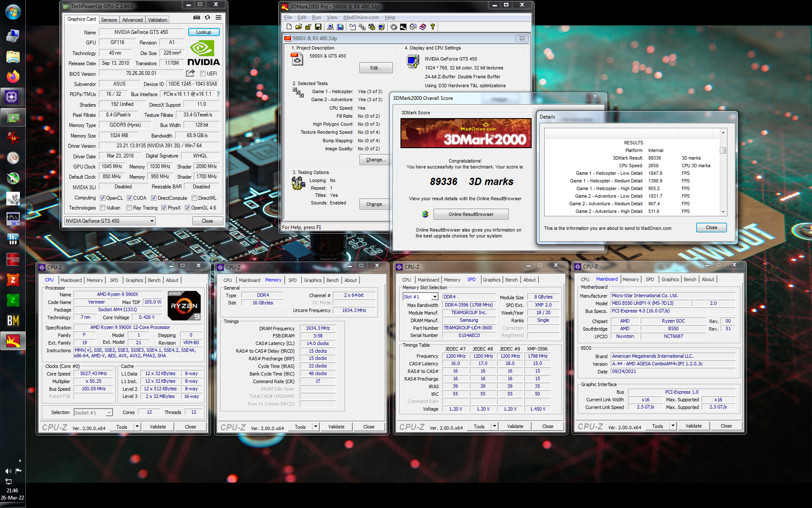Click the refresh icon in GPU-Z
The image size is (812, 508).
point(207,18)
